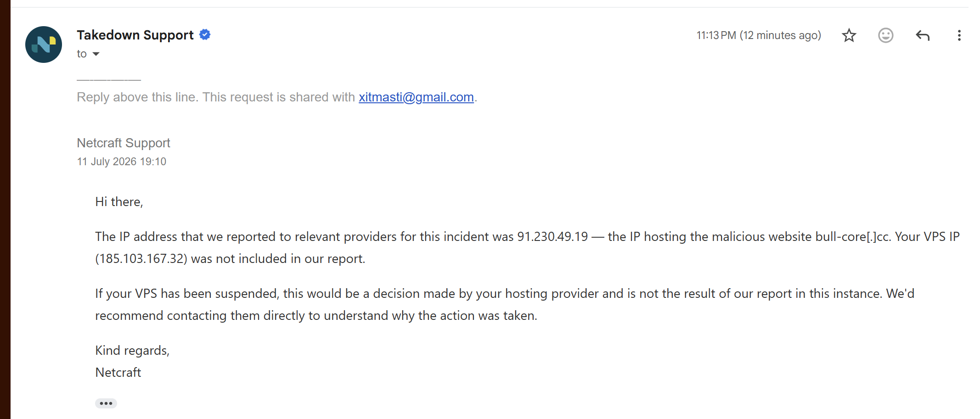
Task: Reply using the arrow icon
Action: [x=923, y=35]
